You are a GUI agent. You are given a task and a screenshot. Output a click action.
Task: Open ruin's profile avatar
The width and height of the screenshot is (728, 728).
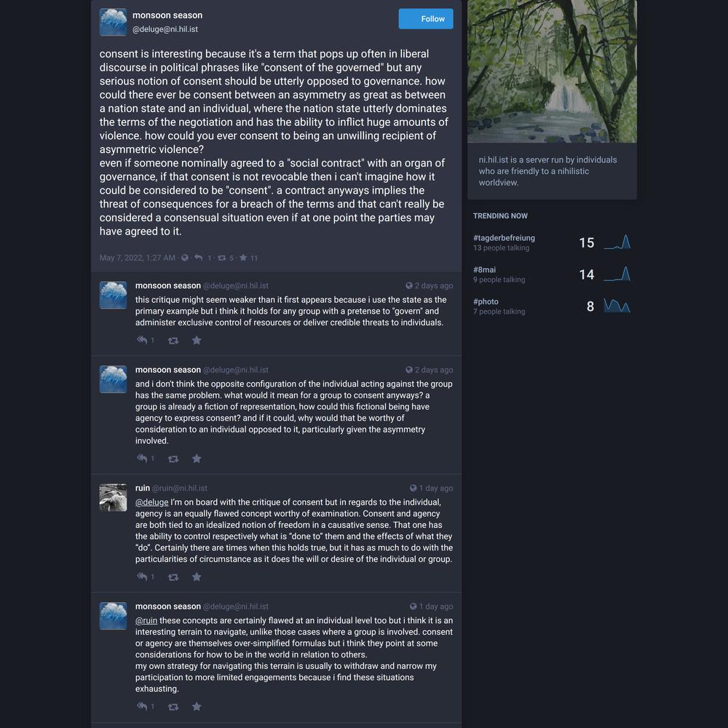pos(113,498)
